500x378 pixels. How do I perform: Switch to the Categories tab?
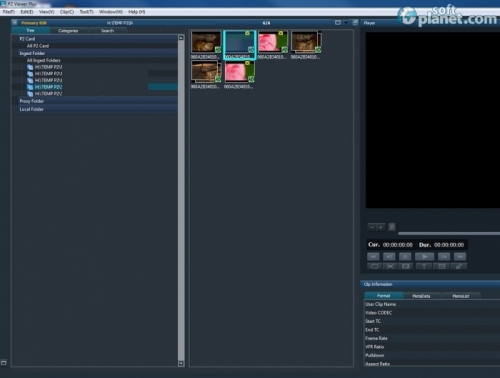click(x=68, y=31)
